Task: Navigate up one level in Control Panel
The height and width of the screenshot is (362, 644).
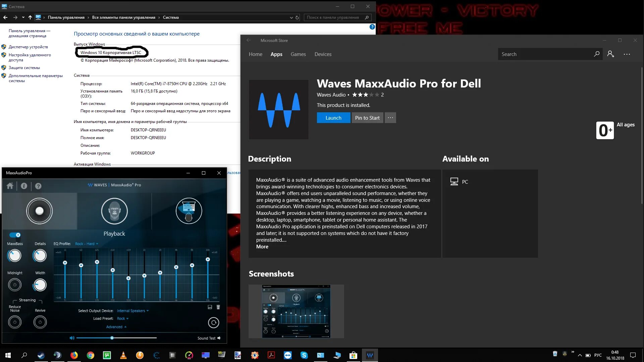Action: coord(30,17)
